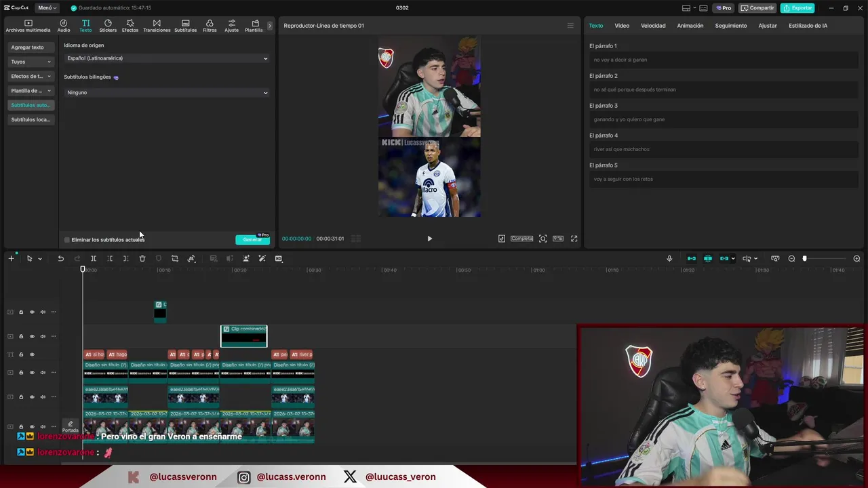Click the crop tool in timeline toolbar
Screen dimensions: 868x488
pyautogui.click(x=175, y=258)
